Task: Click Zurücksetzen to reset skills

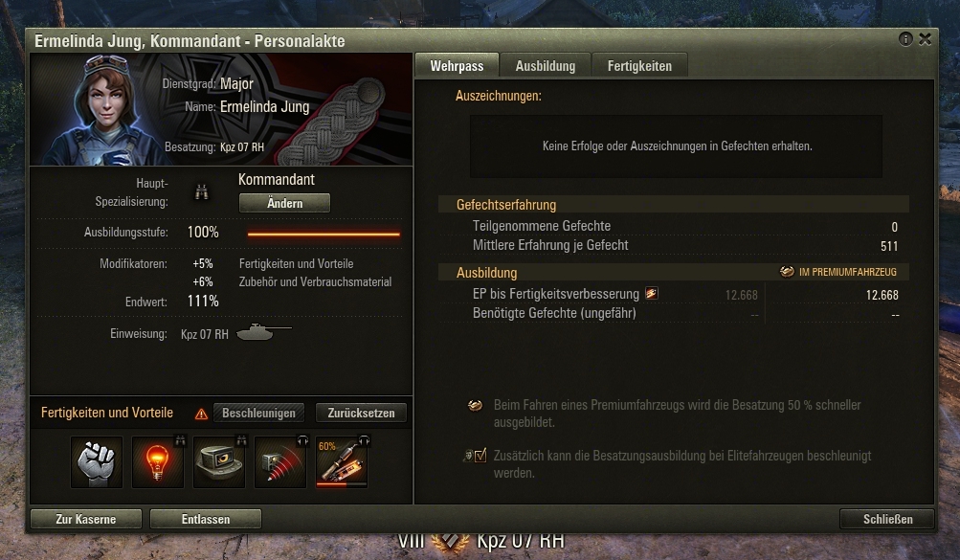Action: pyautogui.click(x=361, y=414)
